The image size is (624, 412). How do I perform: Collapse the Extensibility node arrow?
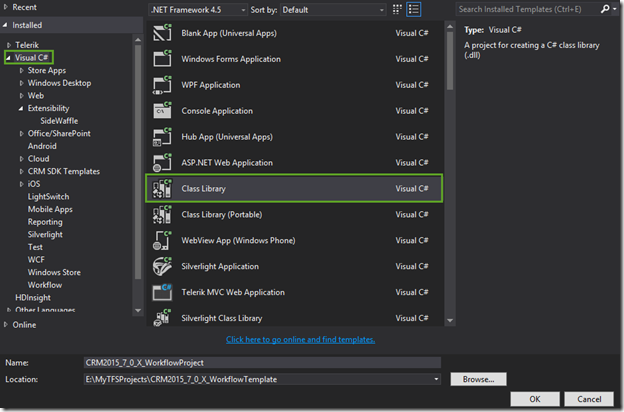tap(21, 108)
